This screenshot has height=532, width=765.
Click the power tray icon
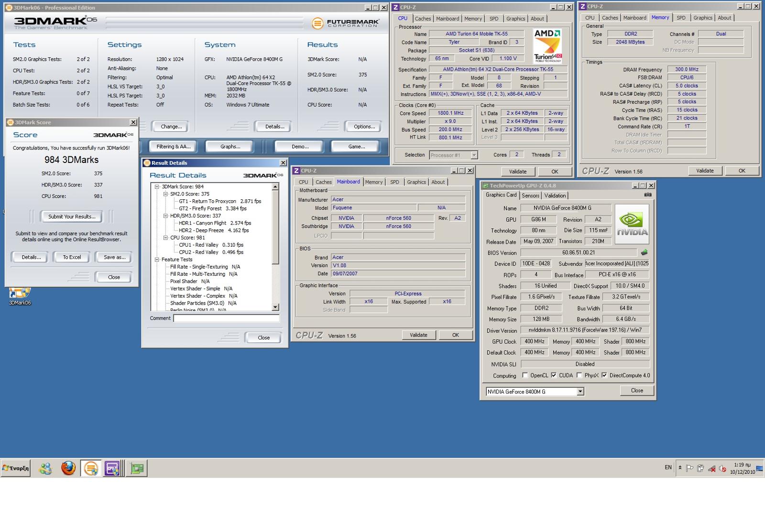tap(700, 468)
